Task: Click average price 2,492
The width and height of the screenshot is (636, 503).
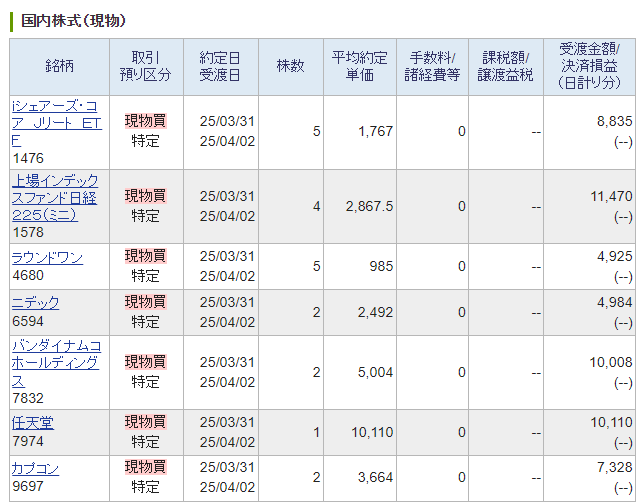Action: click(376, 313)
